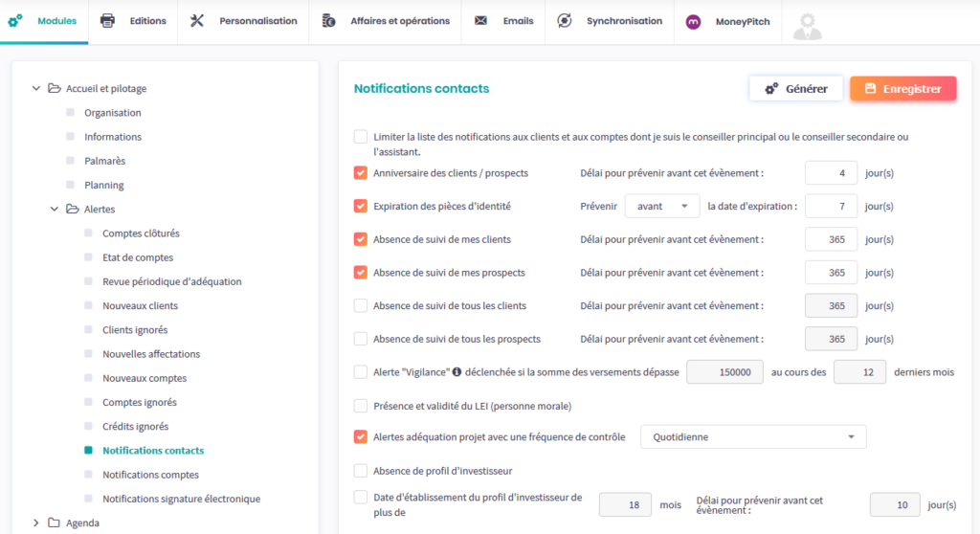Click the Générer button

point(795,89)
